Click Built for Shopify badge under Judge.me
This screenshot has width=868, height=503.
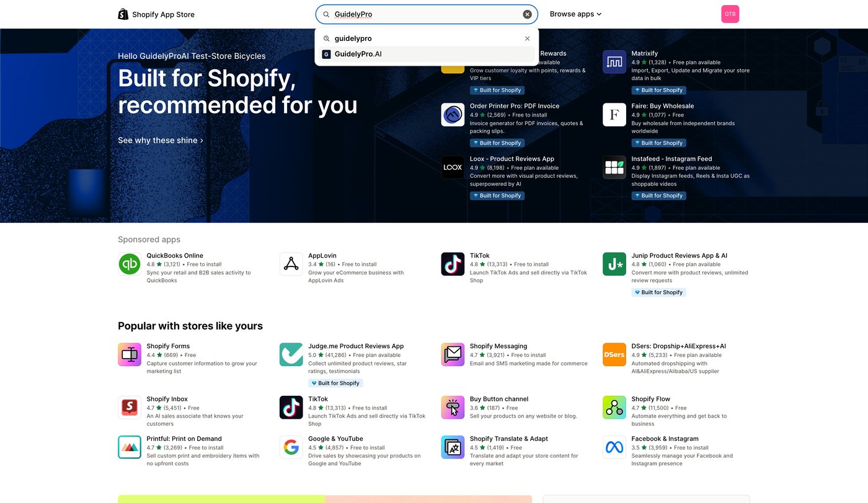click(x=335, y=383)
